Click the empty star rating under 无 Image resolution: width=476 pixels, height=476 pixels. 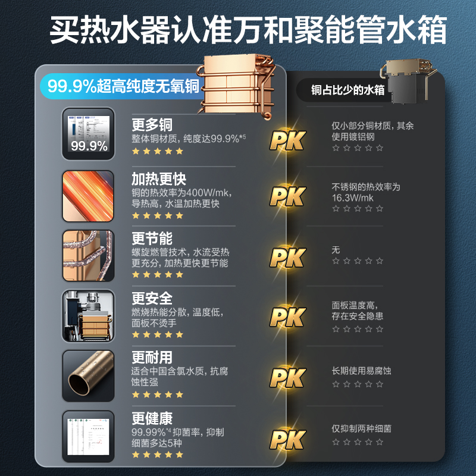(x=358, y=261)
